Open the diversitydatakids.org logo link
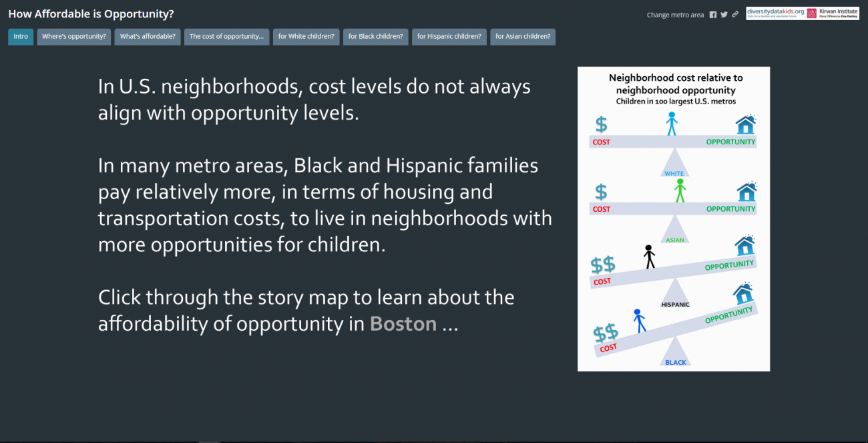 click(775, 13)
